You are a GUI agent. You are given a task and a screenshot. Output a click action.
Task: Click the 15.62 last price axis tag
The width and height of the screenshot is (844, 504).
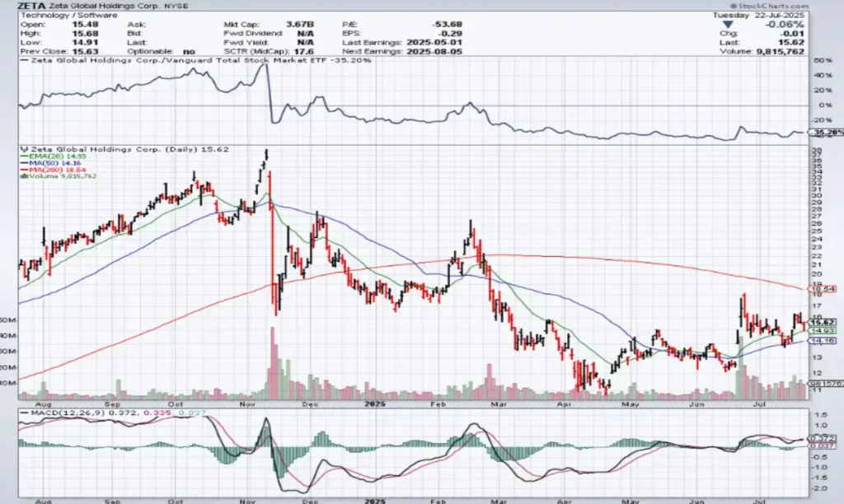(x=823, y=322)
